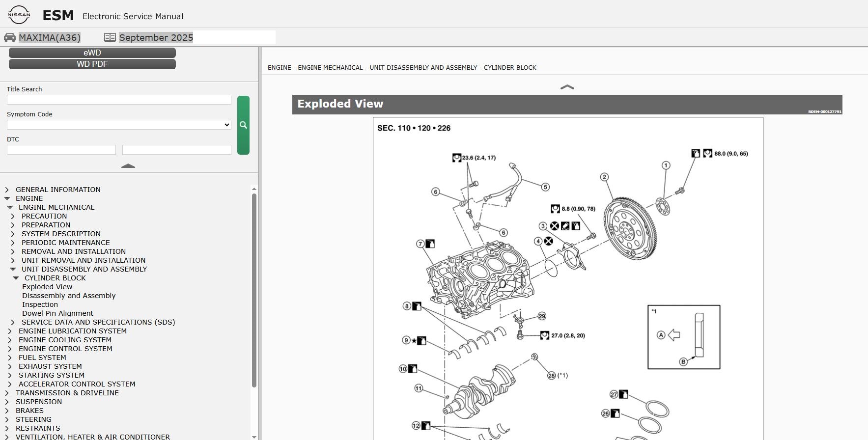Expand UNIT REMOVAL AND INSTALLATION node
The image size is (868, 440).
click(x=13, y=260)
